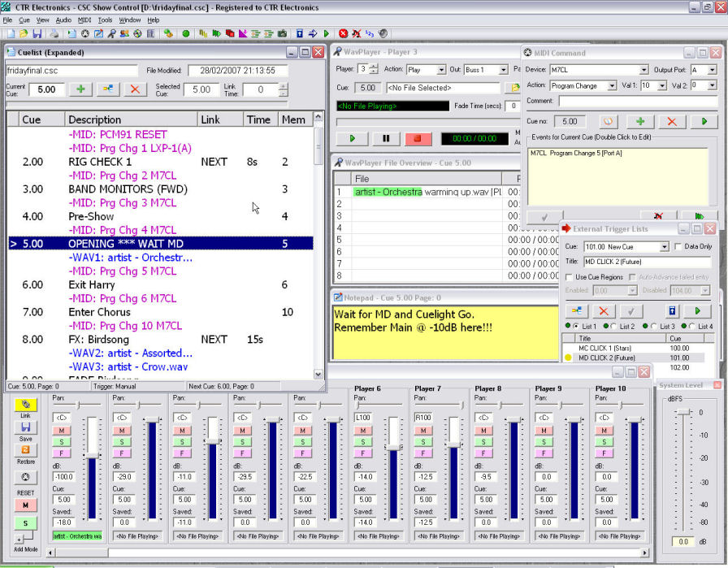Open the Cue menu
Screen dimensions: 728x568
coord(24,20)
